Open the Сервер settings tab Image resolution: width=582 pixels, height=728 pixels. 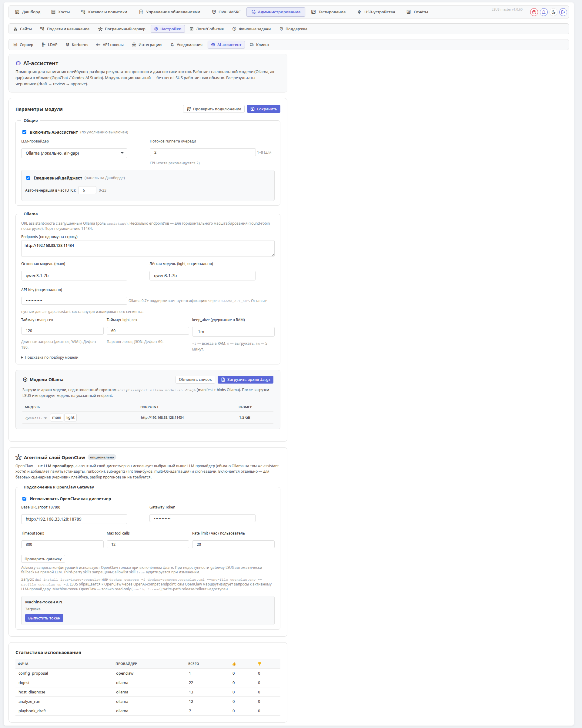[x=23, y=45]
